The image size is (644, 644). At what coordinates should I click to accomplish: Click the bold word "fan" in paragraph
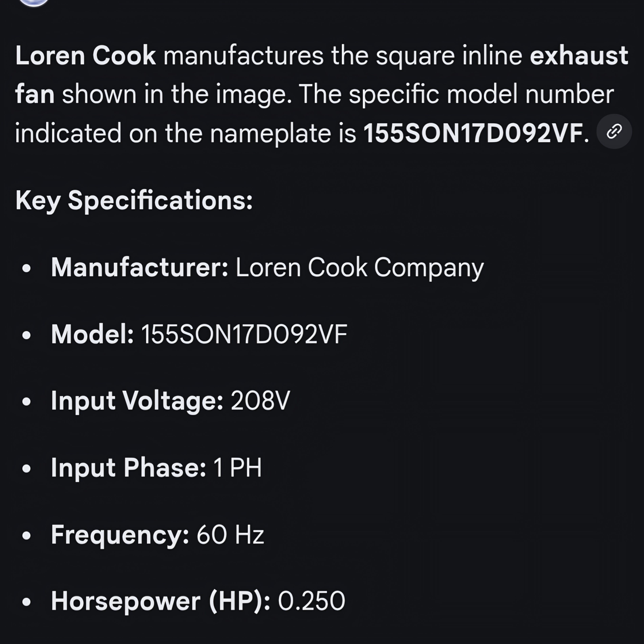point(35,95)
